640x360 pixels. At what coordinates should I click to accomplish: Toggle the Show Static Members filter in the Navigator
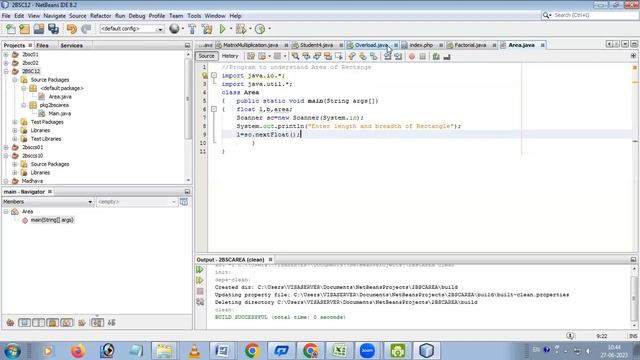(38, 323)
